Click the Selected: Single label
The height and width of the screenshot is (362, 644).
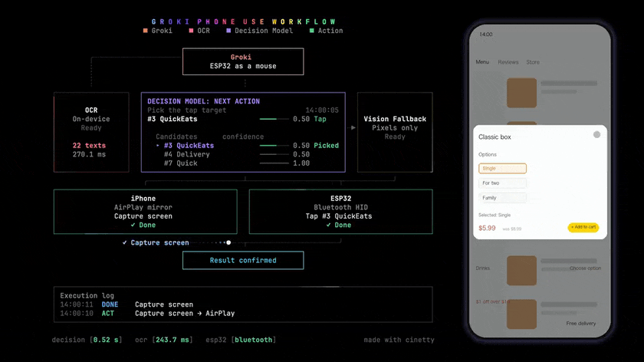click(495, 215)
